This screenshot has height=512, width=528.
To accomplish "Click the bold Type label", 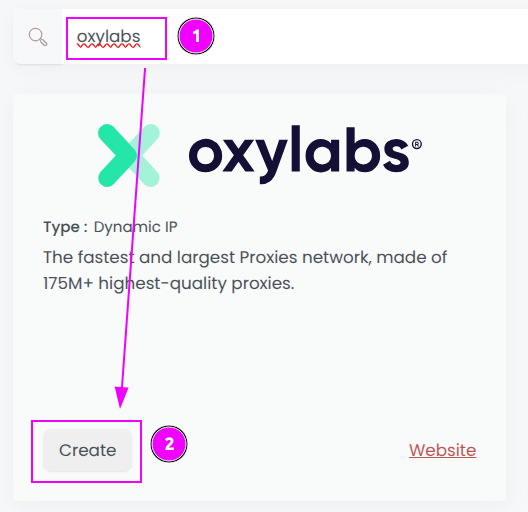I will click(x=65, y=227).
